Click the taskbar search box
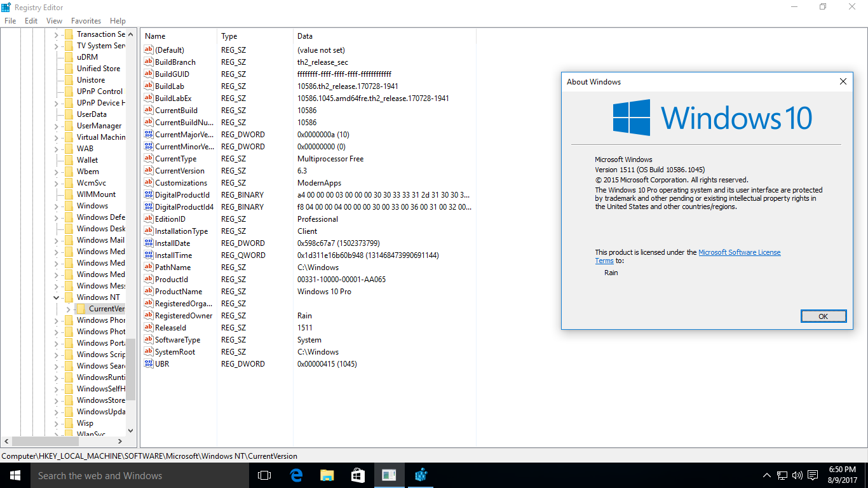The image size is (868, 488). pyautogui.click(x=140, y=475)
